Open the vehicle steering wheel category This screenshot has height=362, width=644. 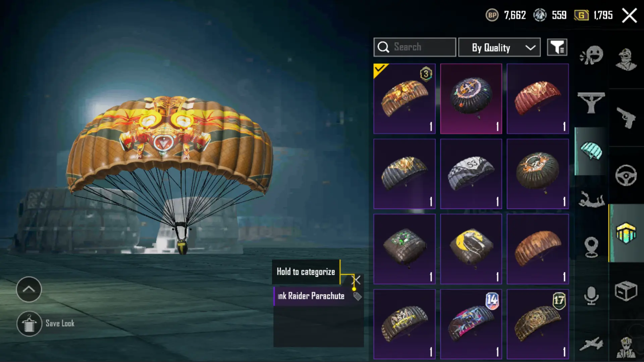[x=626, y=175]
